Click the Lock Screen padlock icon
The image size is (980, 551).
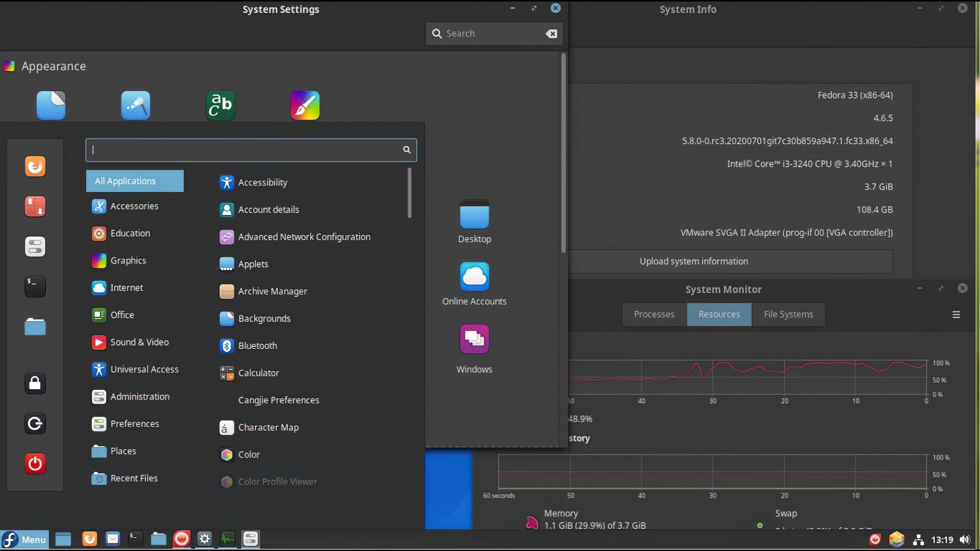35,383
